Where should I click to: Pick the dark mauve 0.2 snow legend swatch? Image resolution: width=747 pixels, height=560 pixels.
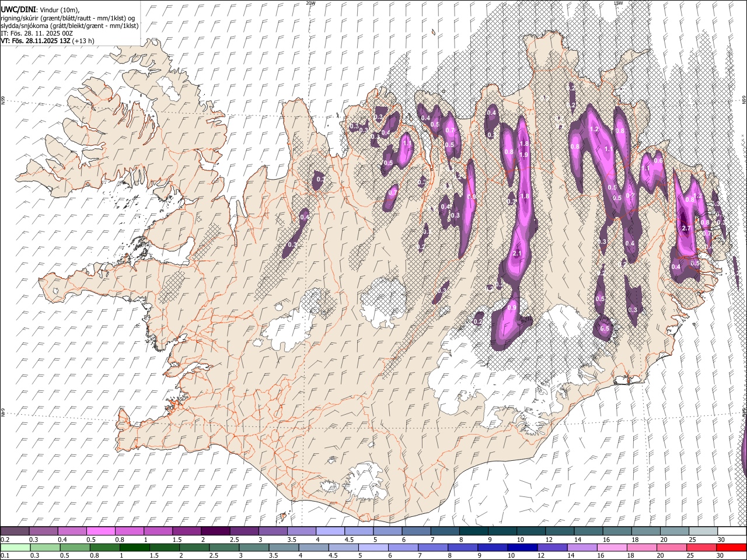(x=15, y=531)
